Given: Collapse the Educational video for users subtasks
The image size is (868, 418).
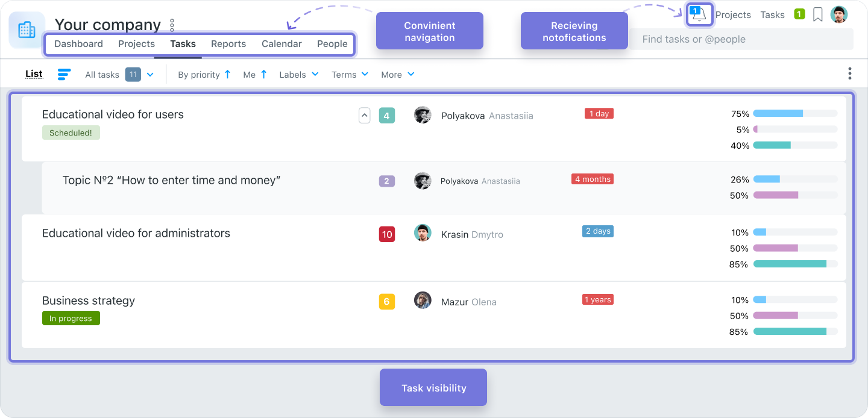Looking at the screenshot, I should (x=364, y=115).
